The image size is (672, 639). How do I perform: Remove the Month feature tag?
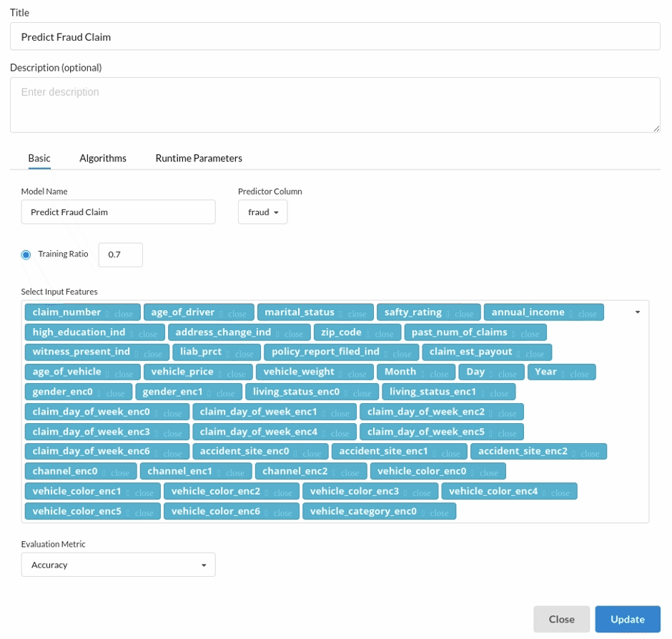tap(438, 374)
